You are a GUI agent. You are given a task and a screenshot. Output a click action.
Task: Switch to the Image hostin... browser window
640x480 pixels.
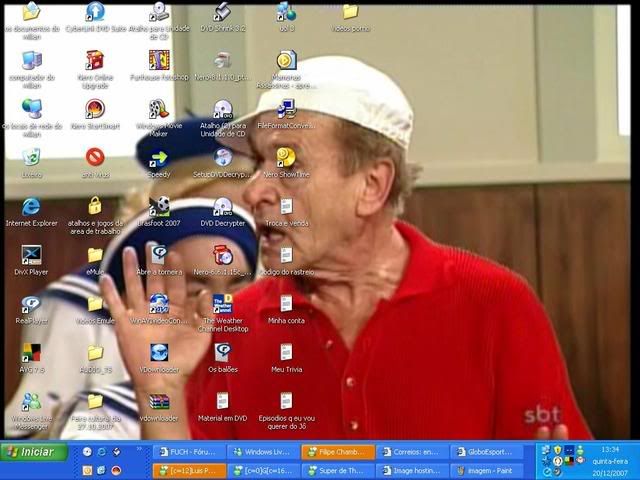click(412, 471)
